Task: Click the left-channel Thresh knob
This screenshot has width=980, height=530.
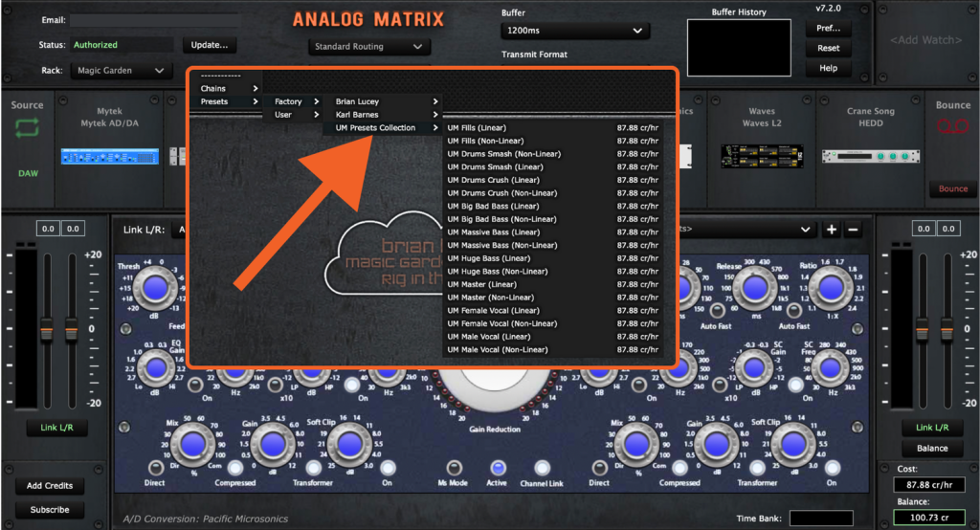Action: pyautogui.click(x=155, y=289)
